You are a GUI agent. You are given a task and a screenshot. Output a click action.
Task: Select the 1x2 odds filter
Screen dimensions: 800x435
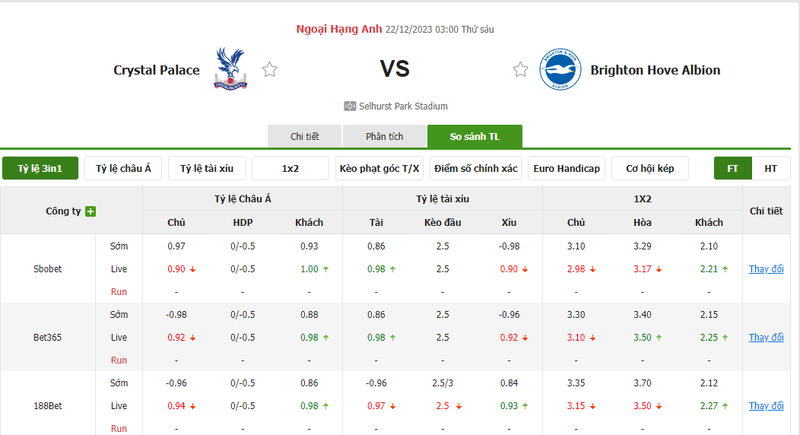click(x=290, y=169)
